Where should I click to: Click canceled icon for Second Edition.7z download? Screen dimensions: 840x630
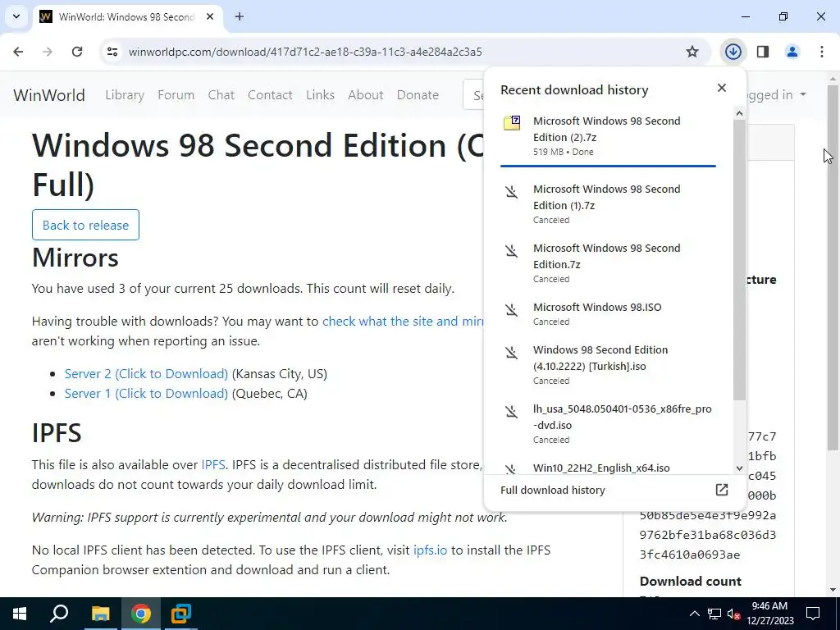tap(512, 251)
